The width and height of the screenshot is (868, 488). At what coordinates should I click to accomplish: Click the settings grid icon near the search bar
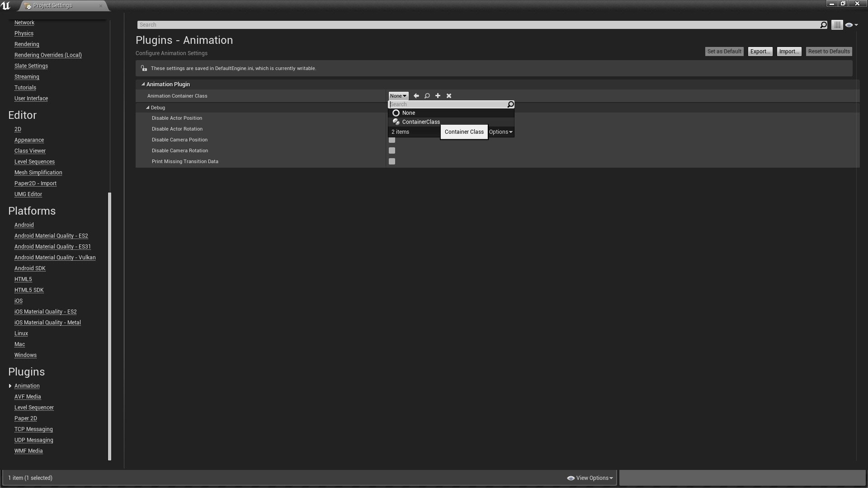tap(837, 25)
